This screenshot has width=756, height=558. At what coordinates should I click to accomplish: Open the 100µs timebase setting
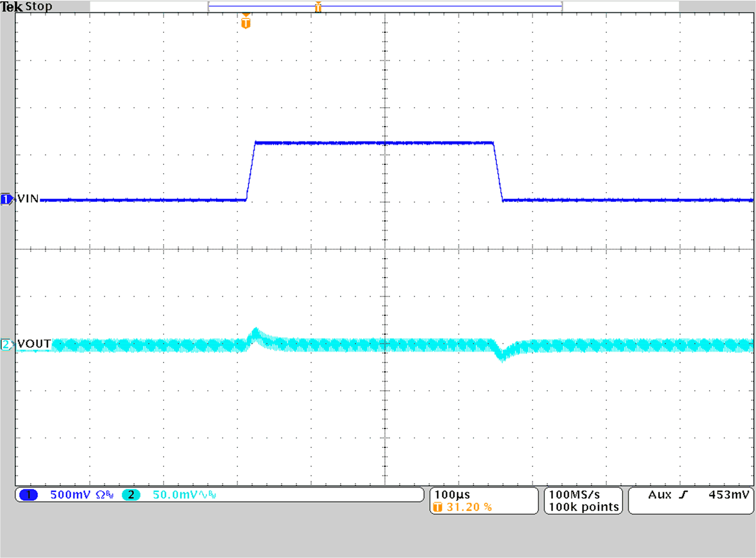(x=452, y=495)
